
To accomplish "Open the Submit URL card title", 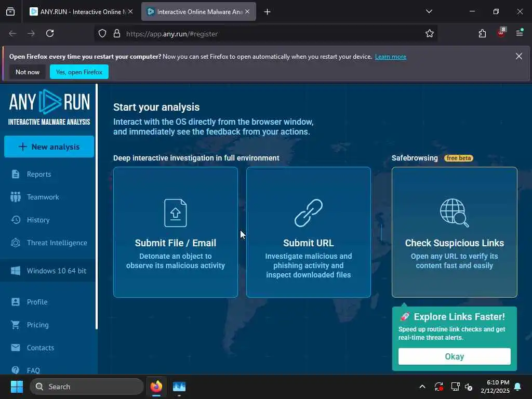I will pos(309,243).
